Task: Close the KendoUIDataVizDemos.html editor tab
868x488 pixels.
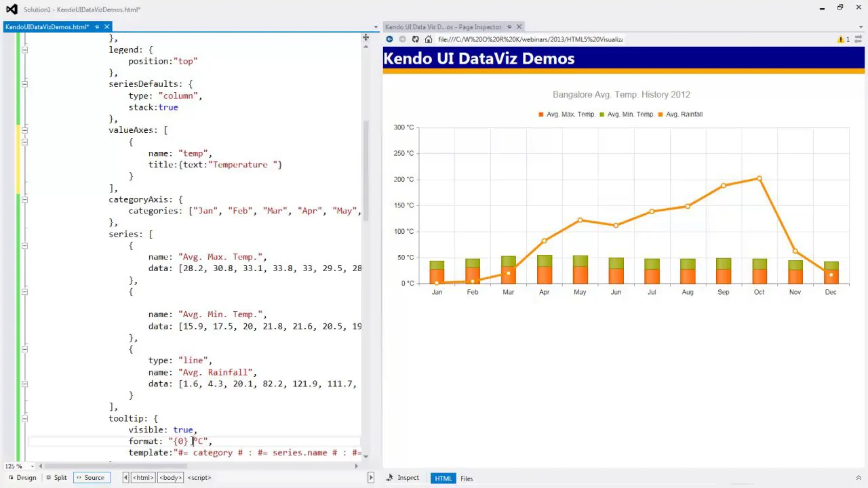Action: pos(106,27)
